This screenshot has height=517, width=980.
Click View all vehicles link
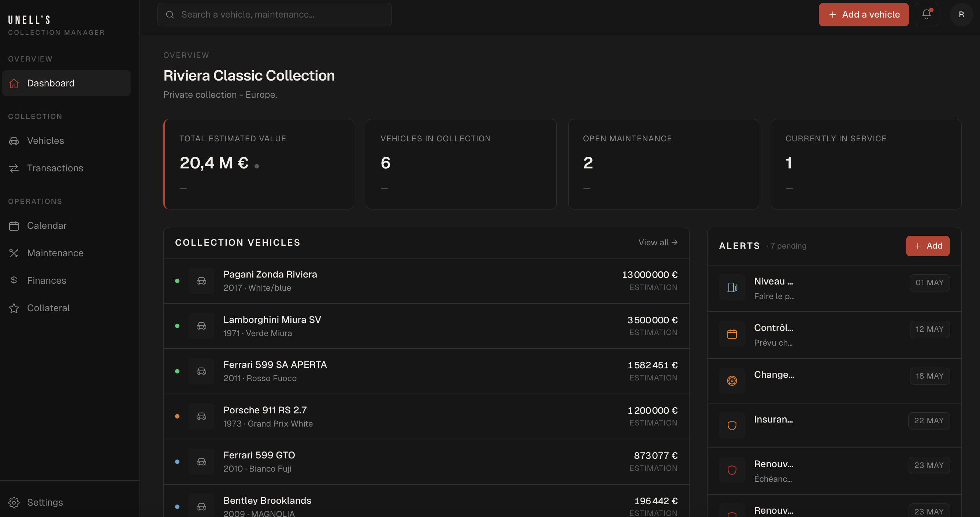tap(658, 242)
